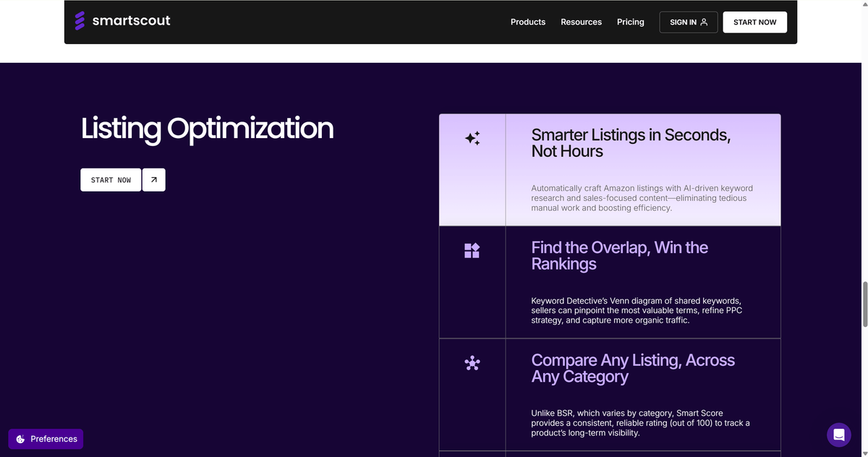
Task: Click text starting 'Unlike BSR, which varies'
Action: point(640,423)
